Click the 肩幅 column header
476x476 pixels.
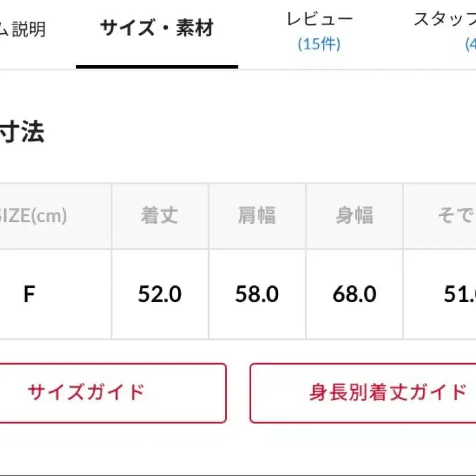[257, 216]
